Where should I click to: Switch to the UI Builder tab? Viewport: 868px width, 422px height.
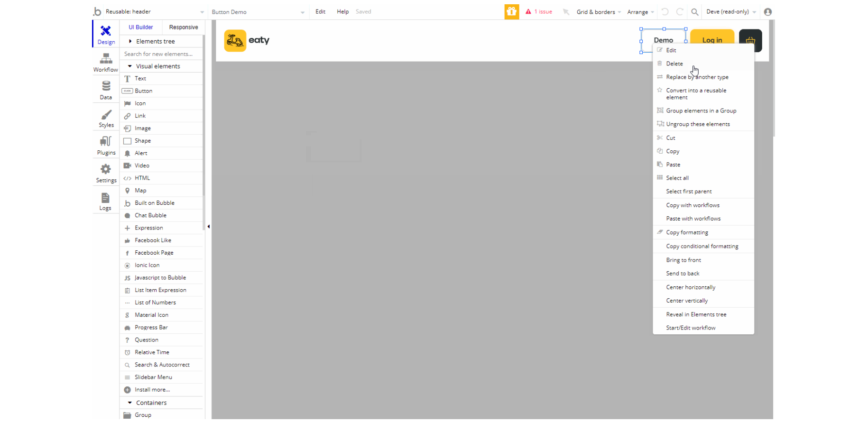tap(141, 27)
